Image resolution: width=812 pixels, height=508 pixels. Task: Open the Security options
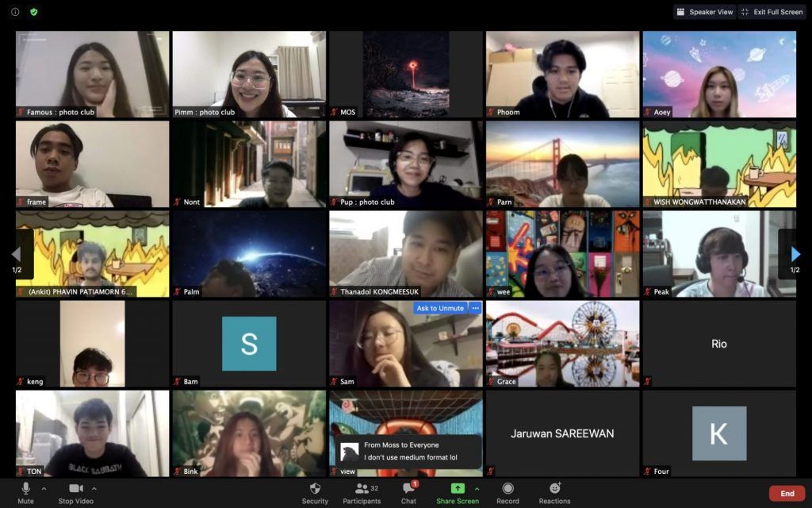pyautogui.click(x=315, y=491)
